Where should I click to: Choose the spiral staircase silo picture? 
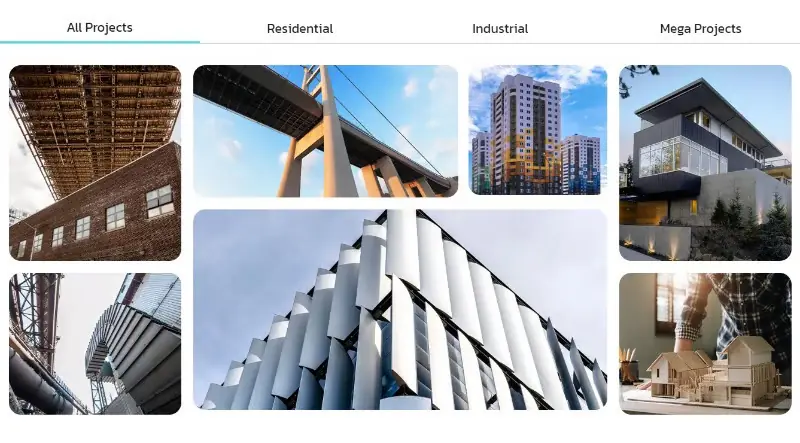[x=95, y=343]
